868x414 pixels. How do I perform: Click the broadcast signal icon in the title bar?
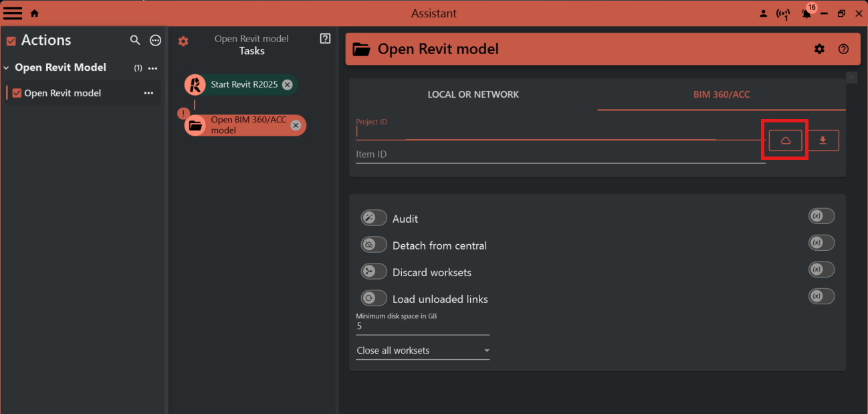tap(783, 13)
